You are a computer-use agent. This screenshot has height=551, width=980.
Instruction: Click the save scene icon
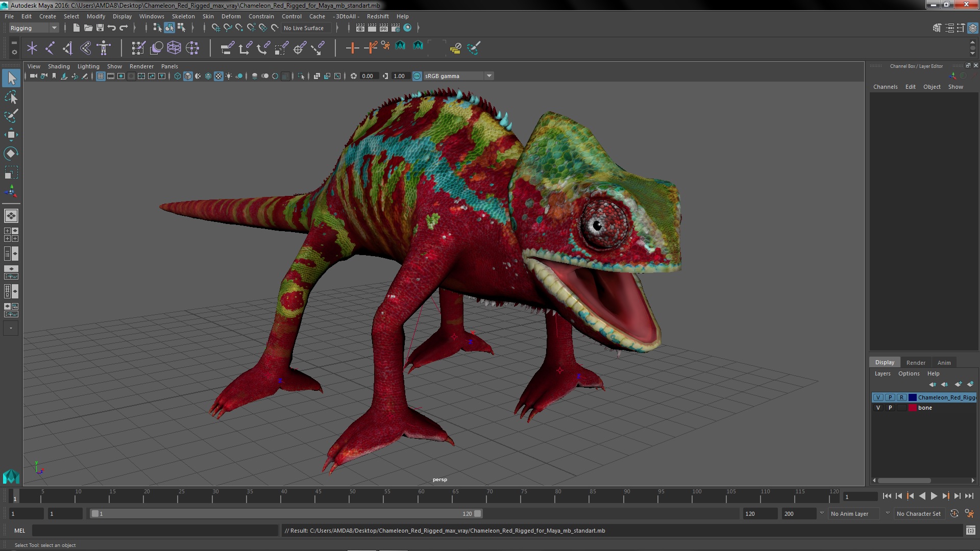100,28
